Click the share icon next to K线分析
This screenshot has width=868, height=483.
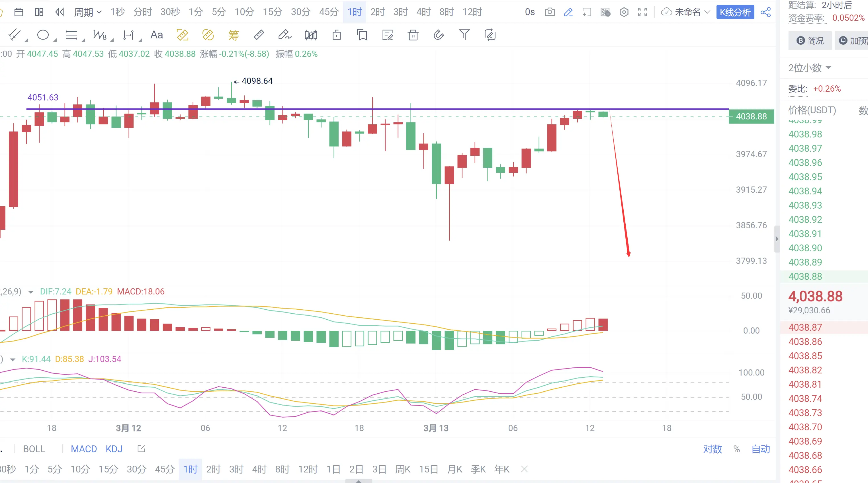765,12
